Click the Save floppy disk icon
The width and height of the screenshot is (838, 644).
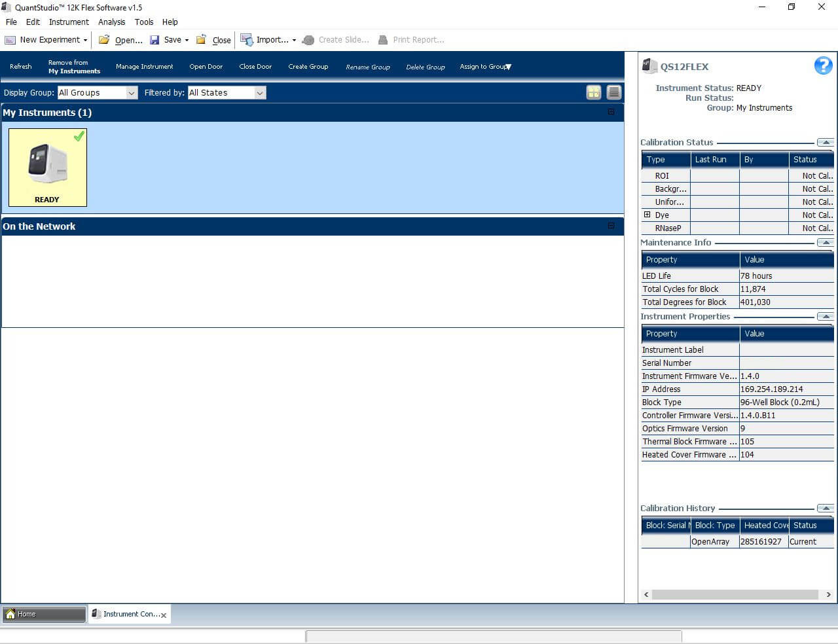[x=155, y=40]
